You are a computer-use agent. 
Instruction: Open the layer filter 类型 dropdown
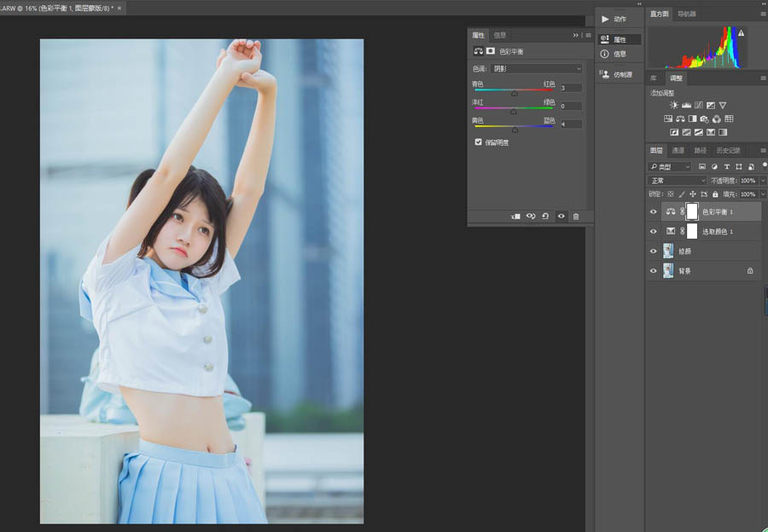[670, 167]
